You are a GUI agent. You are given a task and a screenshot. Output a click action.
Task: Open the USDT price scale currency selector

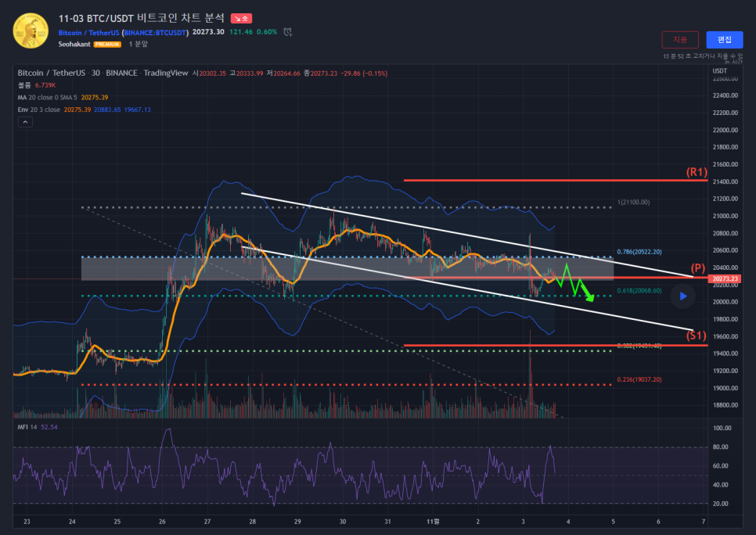[x=719, y=71]
